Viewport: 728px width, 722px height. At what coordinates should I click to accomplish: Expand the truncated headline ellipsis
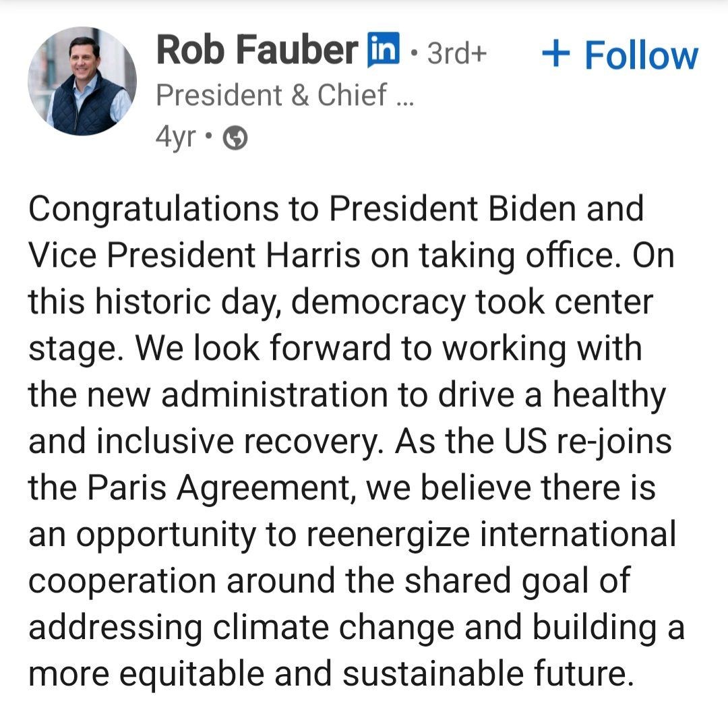tap(405, 103)
